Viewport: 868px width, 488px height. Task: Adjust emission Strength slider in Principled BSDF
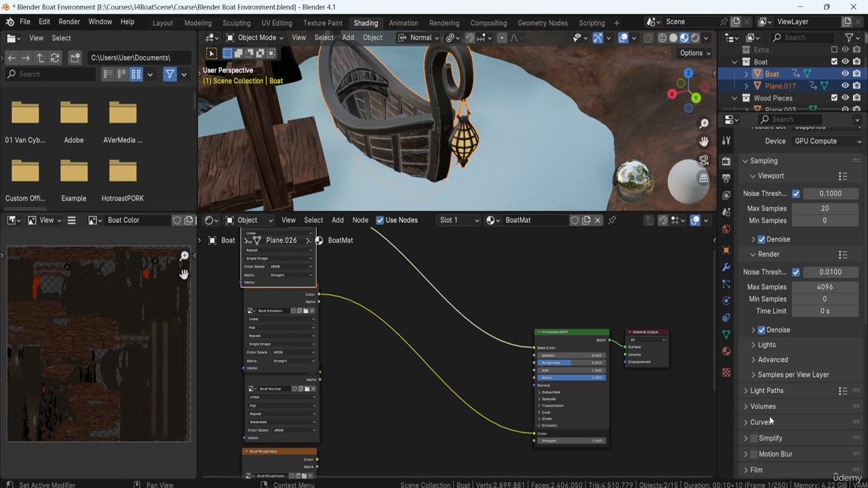571,441
